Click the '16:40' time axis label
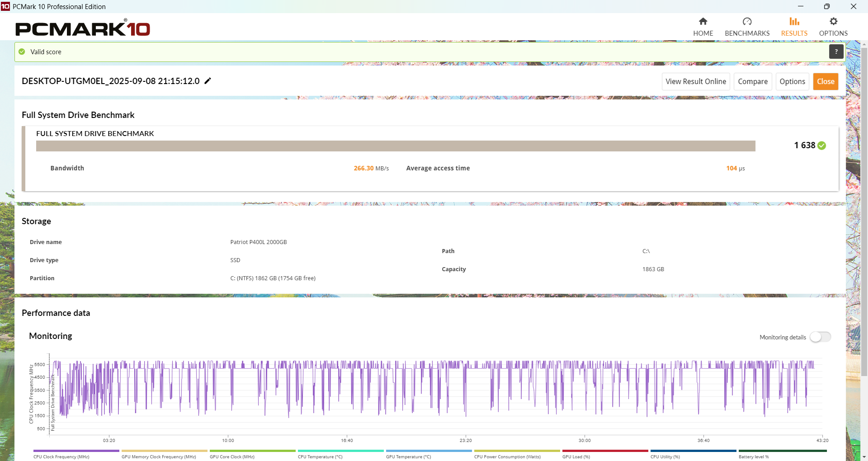 [x=347, y=441]
